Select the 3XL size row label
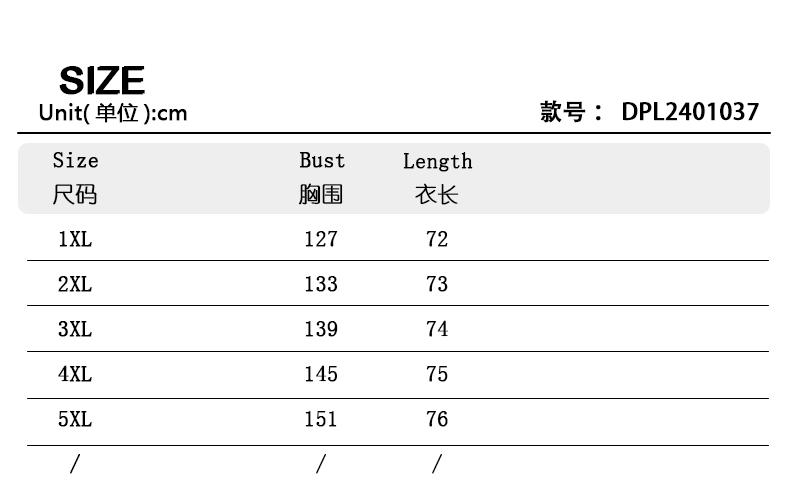 [75, 329]
